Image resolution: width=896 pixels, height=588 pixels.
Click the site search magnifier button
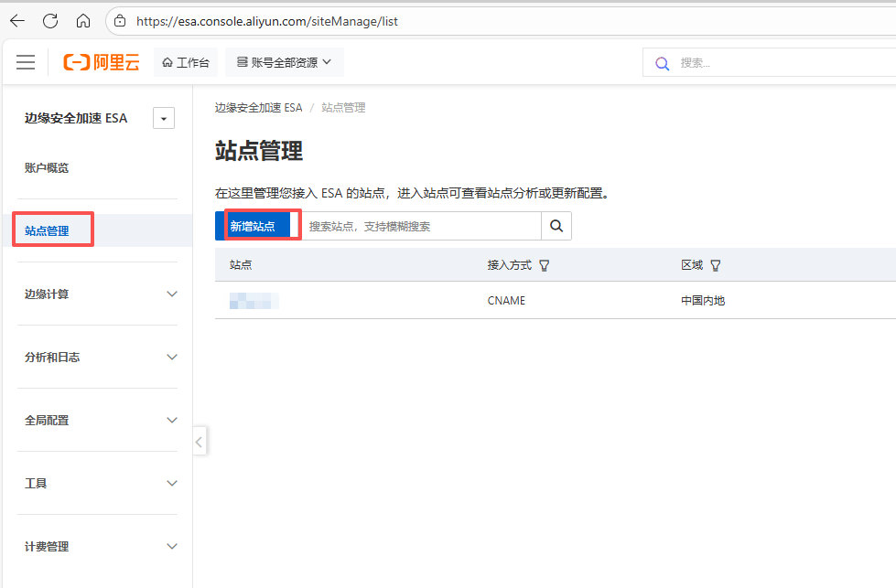tap(556, 226)
